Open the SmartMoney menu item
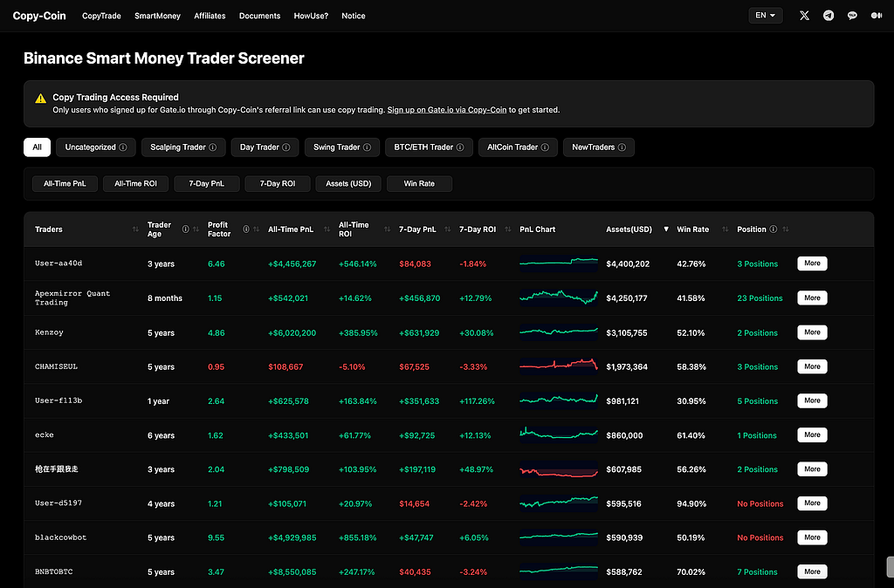 click(157, 16)
